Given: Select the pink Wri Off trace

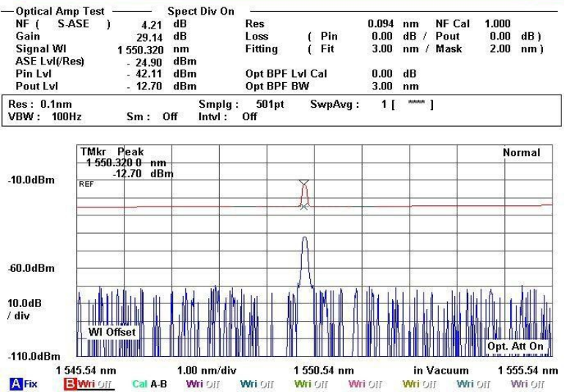Looking at the screenshot, I should pos(366,383).
